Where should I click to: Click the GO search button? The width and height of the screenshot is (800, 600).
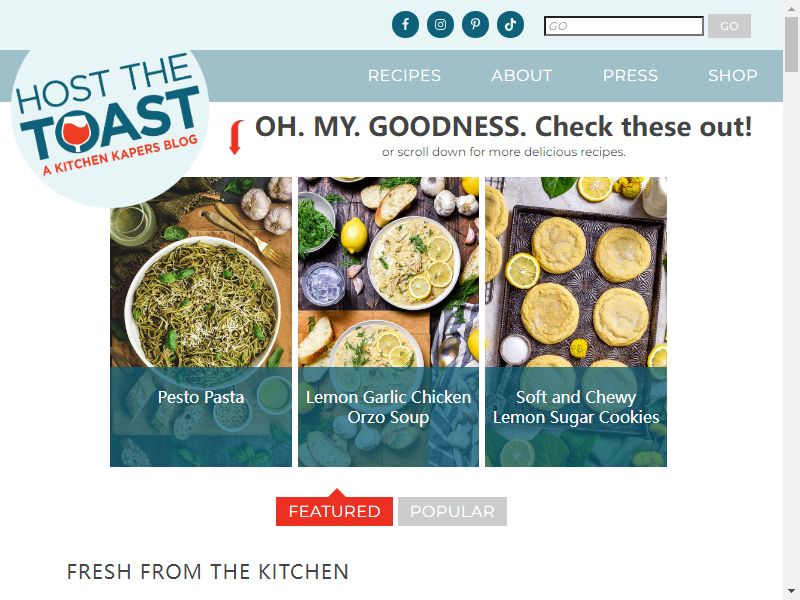tap(729, 26)
